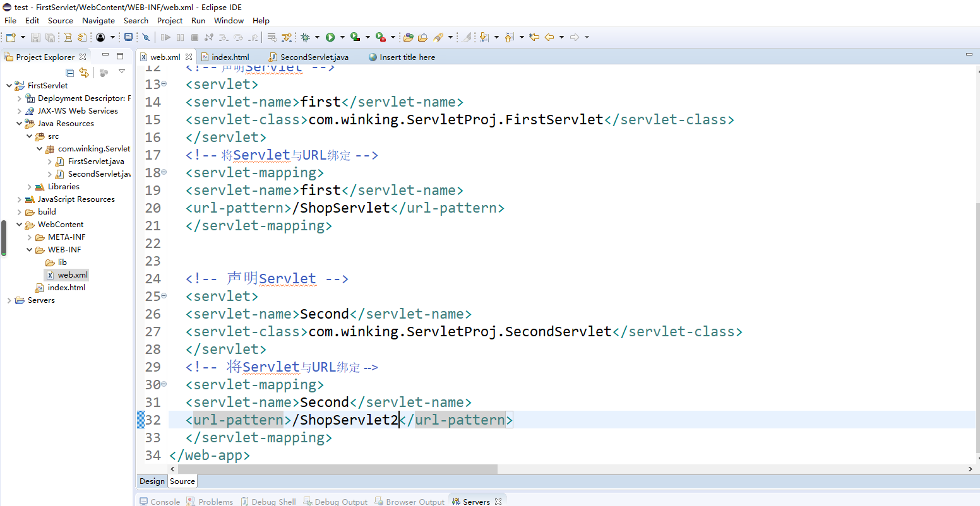This screenshot has width=980, height=506.
Task: Open the Problems view tab
Action: [210, 502]
